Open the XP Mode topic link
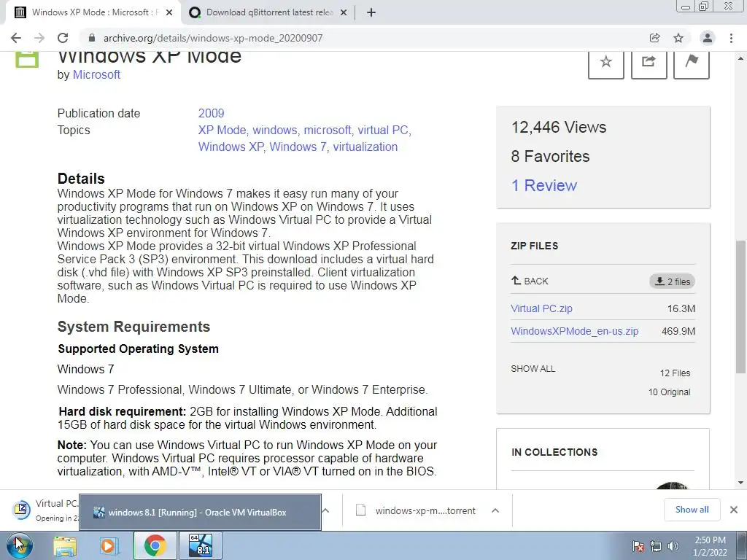The height and width of the screenshot is (560, 747). click(222, 130)
